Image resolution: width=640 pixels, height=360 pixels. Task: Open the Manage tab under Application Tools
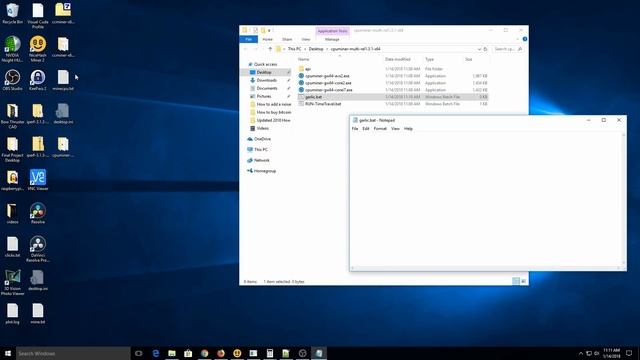pyautogui.click(x=332, y=39)
